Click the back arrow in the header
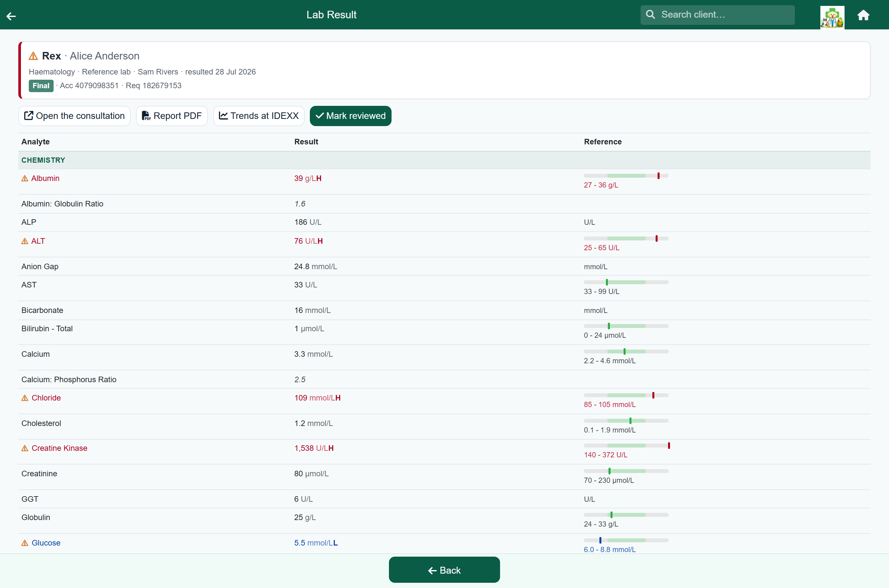This screenshot has width=889, height=588. click(11, 16)
